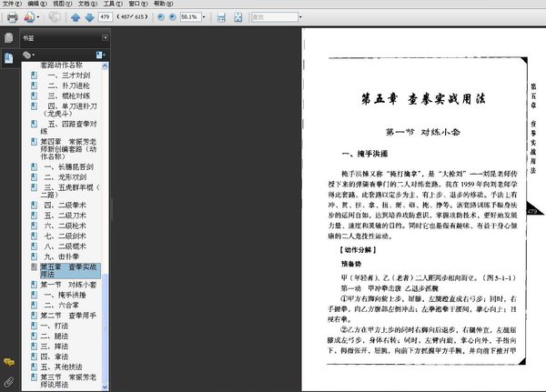Open the bookmark options gear menu
The image size is (546, 392).
point(28,55)
